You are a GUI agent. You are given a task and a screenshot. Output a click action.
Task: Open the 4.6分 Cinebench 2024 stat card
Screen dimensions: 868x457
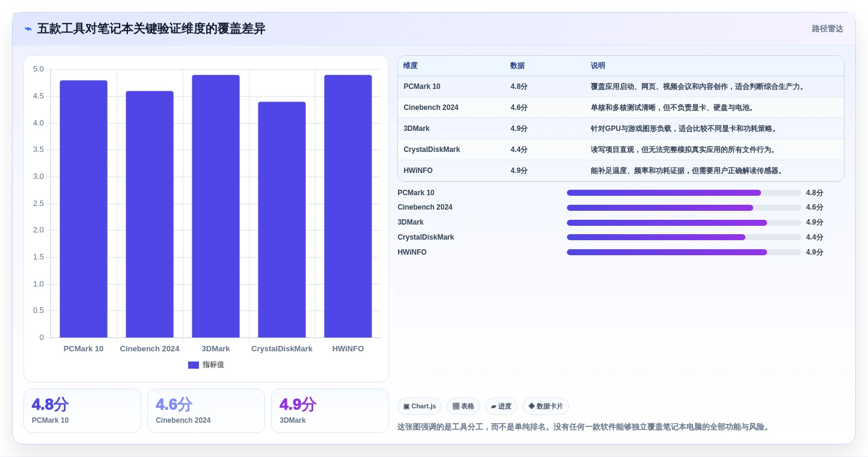pos(206,411)
